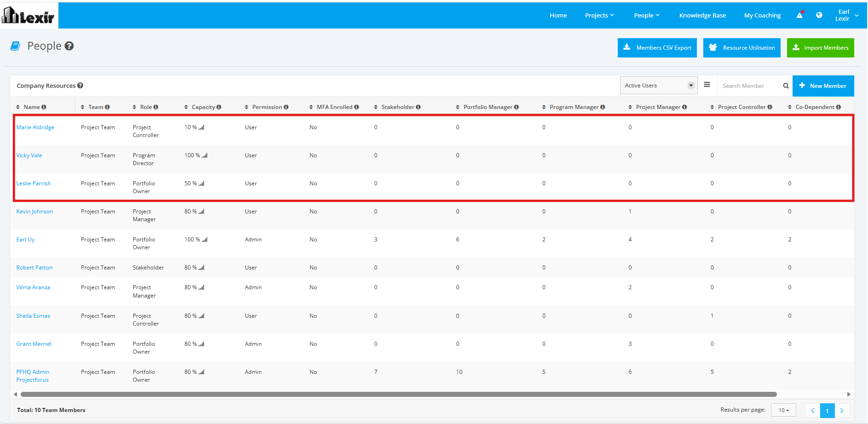The width and height of the screenshot is (868, 424).
Task: Click the help icon beside People heading
Action: 69,46
